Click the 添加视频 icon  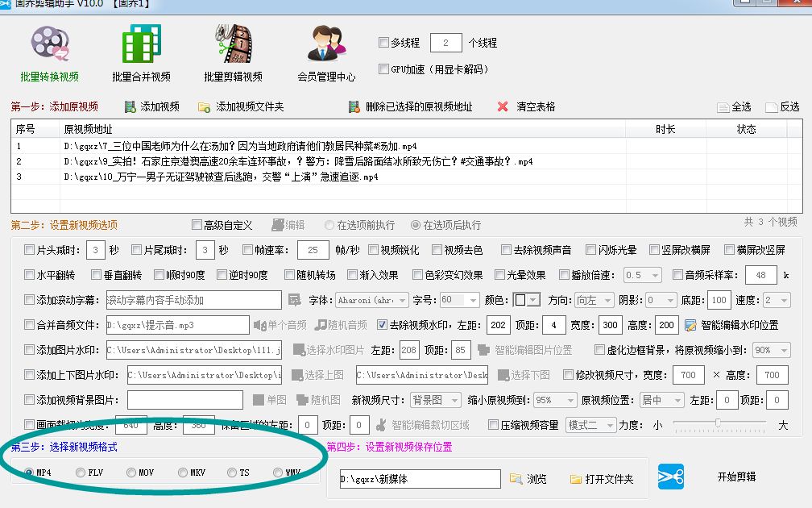[x=130, y=106]
